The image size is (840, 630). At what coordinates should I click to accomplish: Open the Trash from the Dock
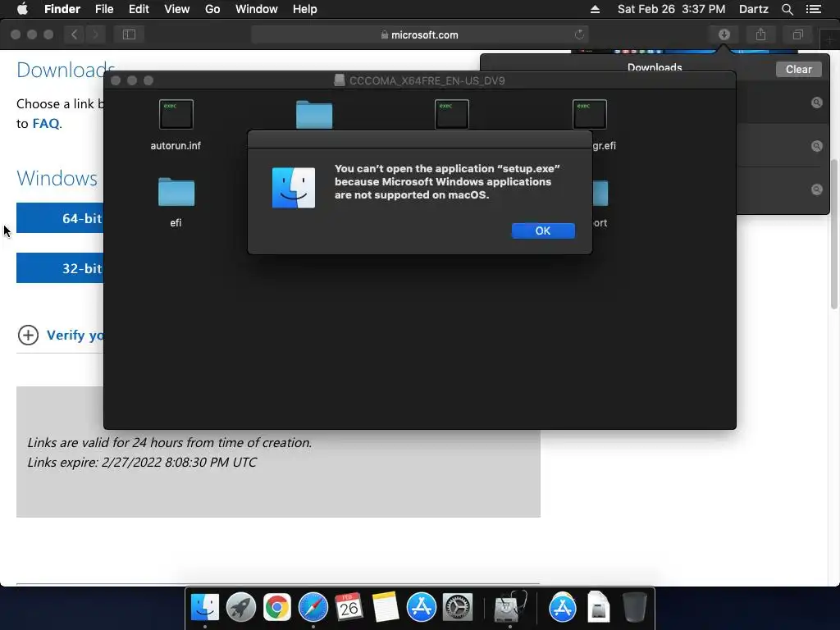(x=635, y=608)
